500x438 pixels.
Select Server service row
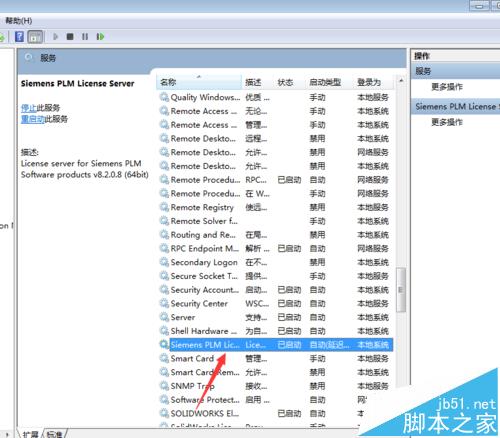point(276,317)
